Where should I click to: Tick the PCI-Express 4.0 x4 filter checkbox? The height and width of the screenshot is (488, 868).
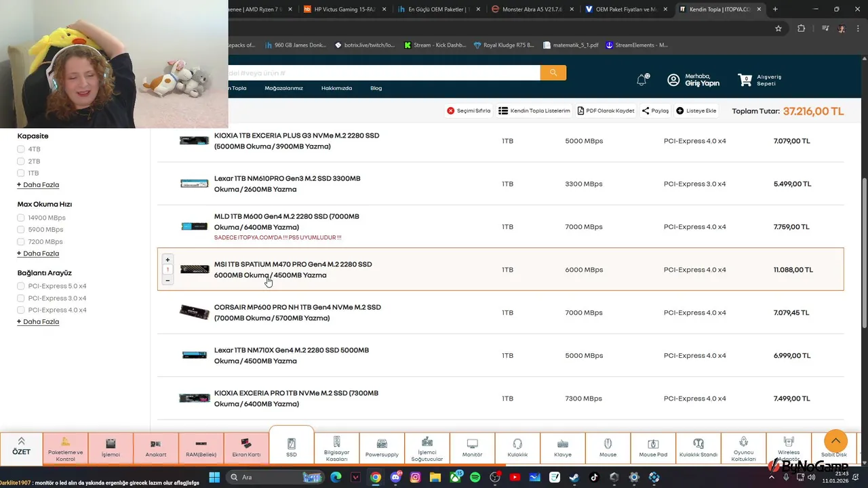[x=21, y=310]
